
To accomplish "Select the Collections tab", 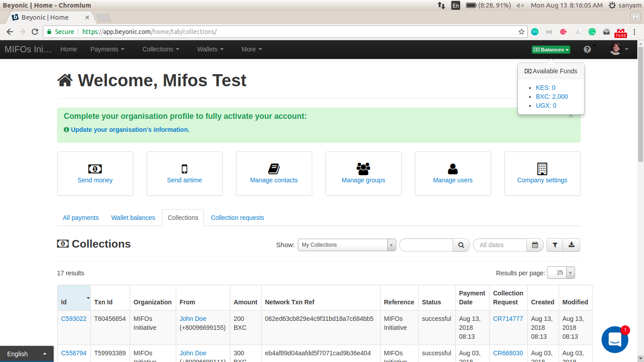I will coord(183,218).
